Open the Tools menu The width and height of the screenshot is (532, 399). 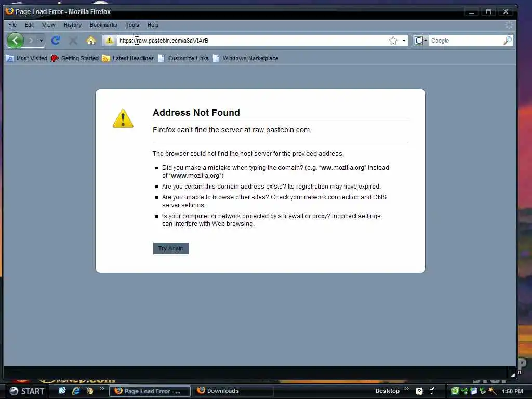coord(132,25)
